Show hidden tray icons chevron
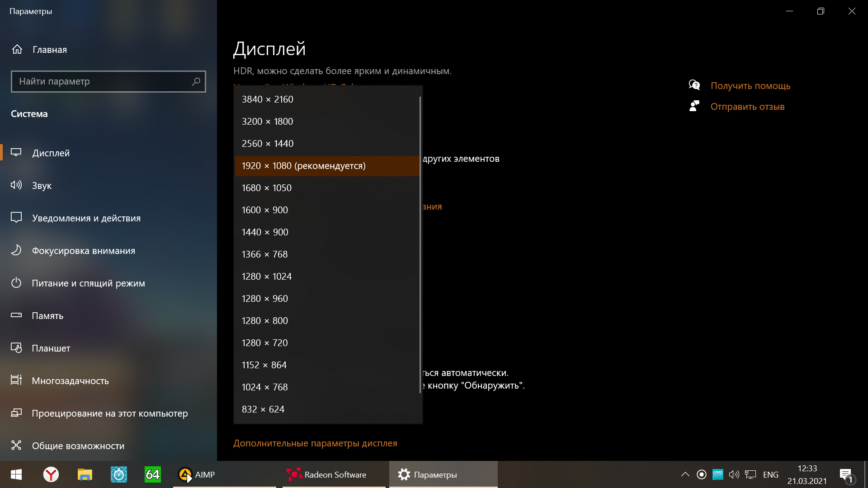The height and width of the screenshot is (488, 868). click(685, 474)
